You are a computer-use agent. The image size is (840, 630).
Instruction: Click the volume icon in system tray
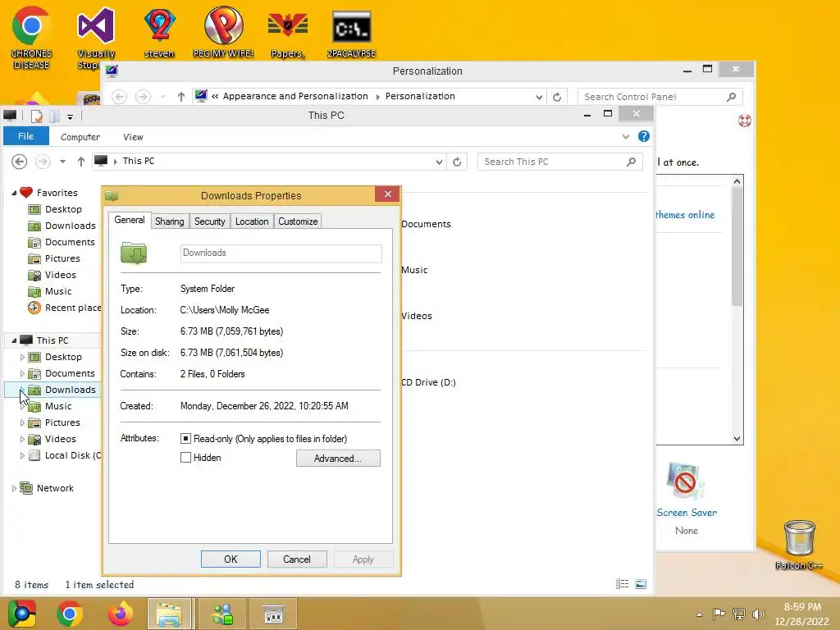pyautogui.click(x=759, y=614)
